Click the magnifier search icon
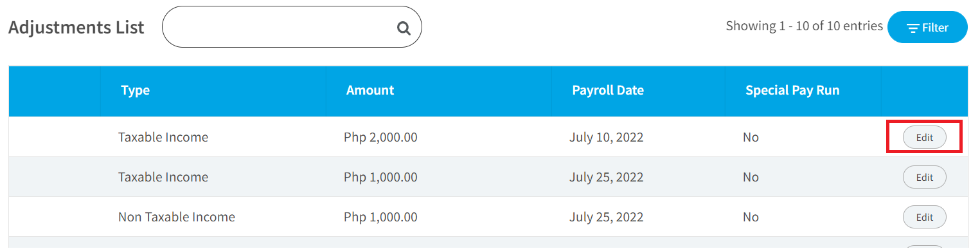Viewport: 980px width, 251px height. click(403, 28)
